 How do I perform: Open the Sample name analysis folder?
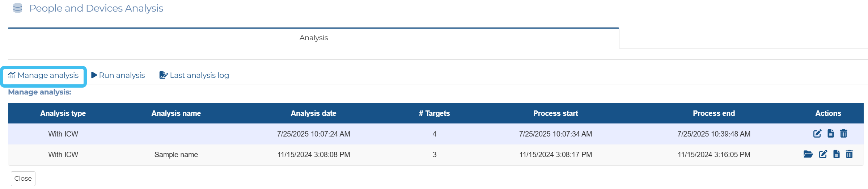(808, 154)
